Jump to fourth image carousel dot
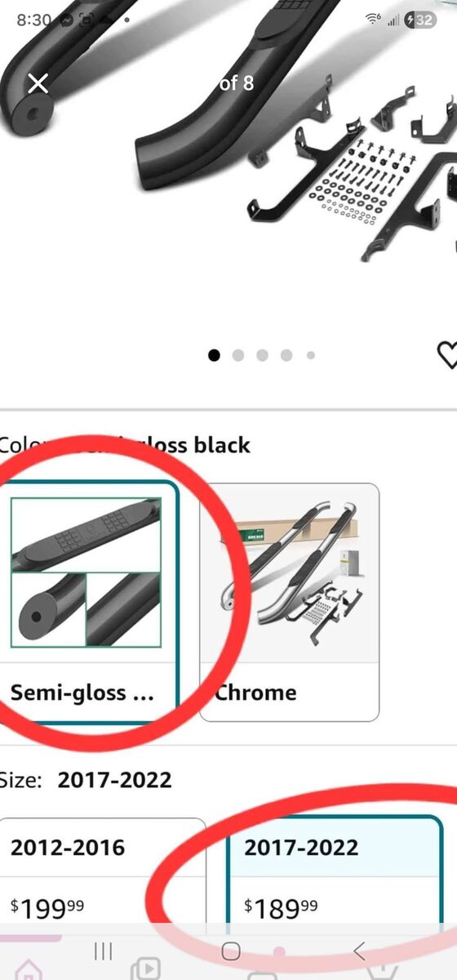This screenshot has height=980, width=457. point(286,355)
